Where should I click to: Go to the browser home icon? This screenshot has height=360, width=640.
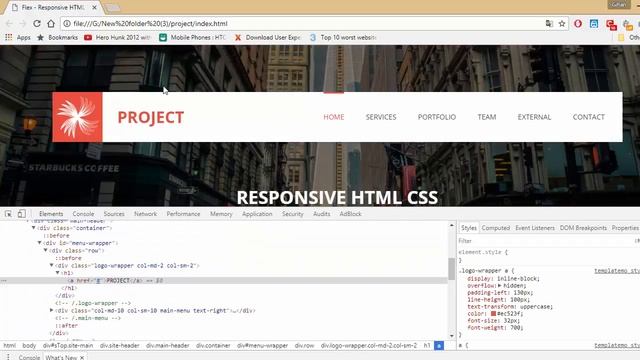(51, 24)
